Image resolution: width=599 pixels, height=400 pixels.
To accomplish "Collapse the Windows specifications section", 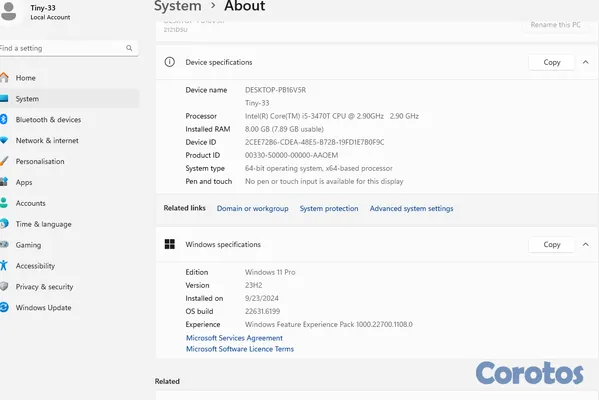I will (x=586, y=244).
